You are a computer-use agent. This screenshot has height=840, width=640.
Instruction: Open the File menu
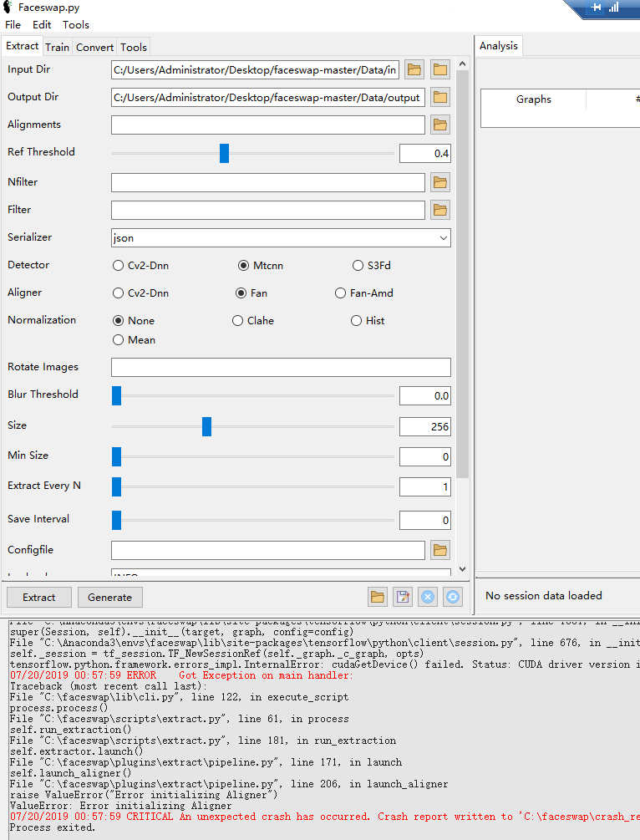click(13, 24)
